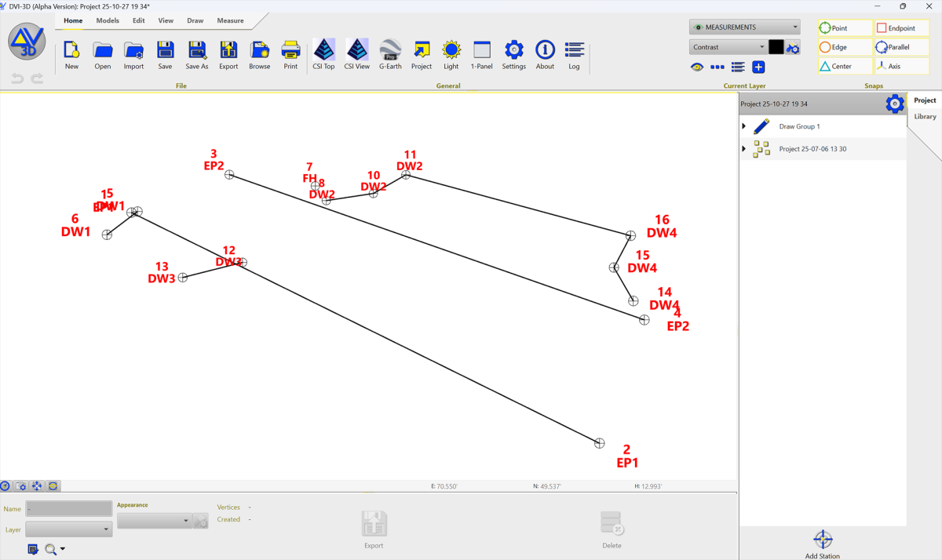This screenshot has height=560, width=942.
Task: Open the Measure ribbon tab
Action: pyautogui.click(x=230, y=21)
